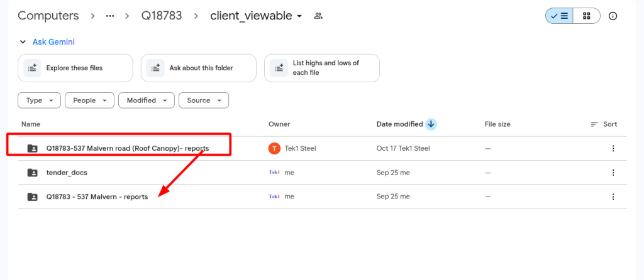Click the Sort button in header

[604, 124]
